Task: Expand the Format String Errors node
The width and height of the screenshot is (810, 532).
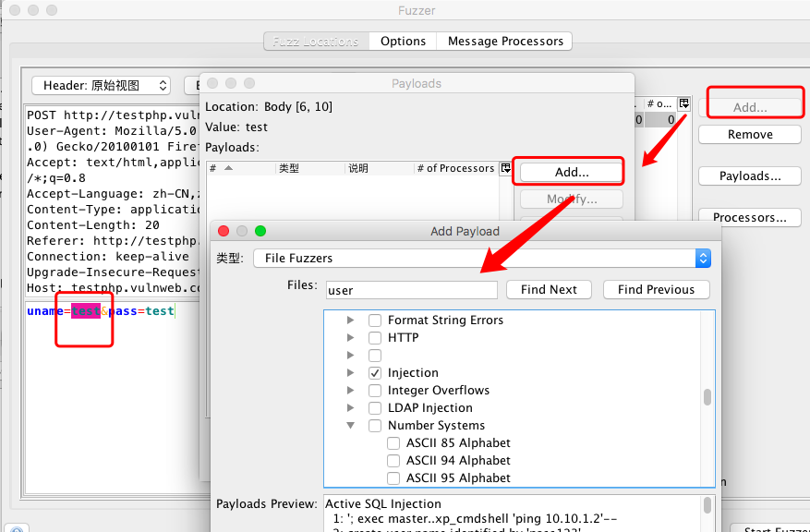Action: point(351,320)
